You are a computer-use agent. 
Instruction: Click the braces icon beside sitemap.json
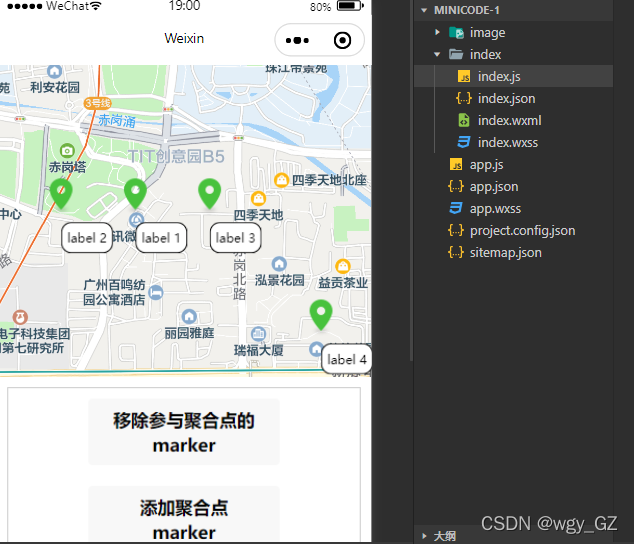(x=456, y=252)
